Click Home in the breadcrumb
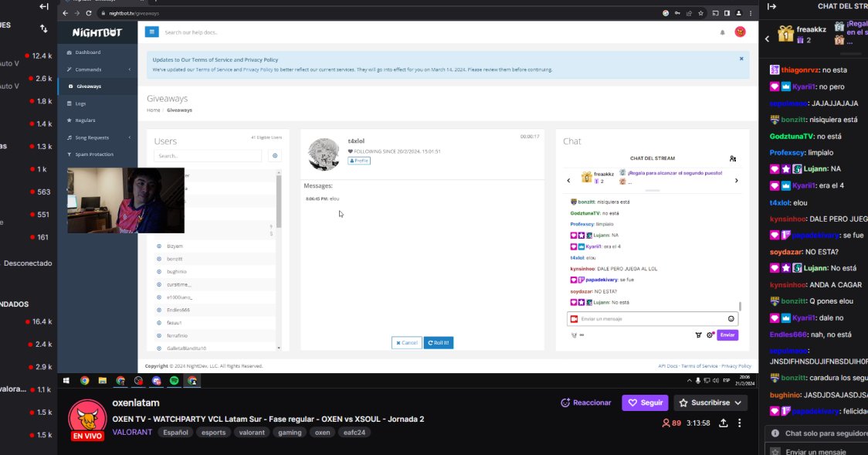This screenshot has height=455, width=868. tap(154, 110)
